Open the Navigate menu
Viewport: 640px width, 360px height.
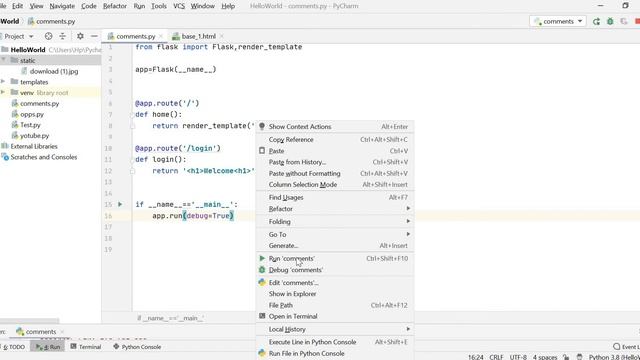(x=62, y=6)
